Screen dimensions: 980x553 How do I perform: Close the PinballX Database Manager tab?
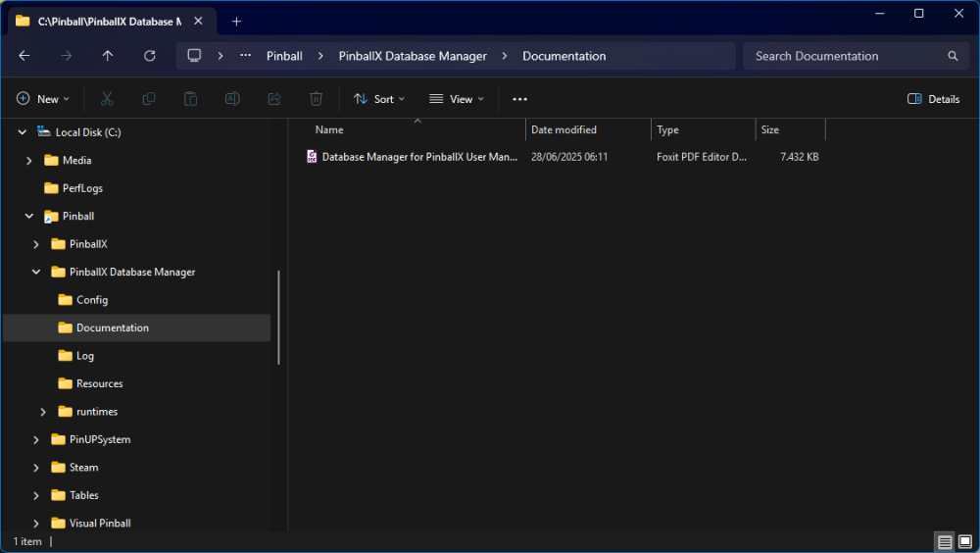pyautogui.click(x=198, y=22)
